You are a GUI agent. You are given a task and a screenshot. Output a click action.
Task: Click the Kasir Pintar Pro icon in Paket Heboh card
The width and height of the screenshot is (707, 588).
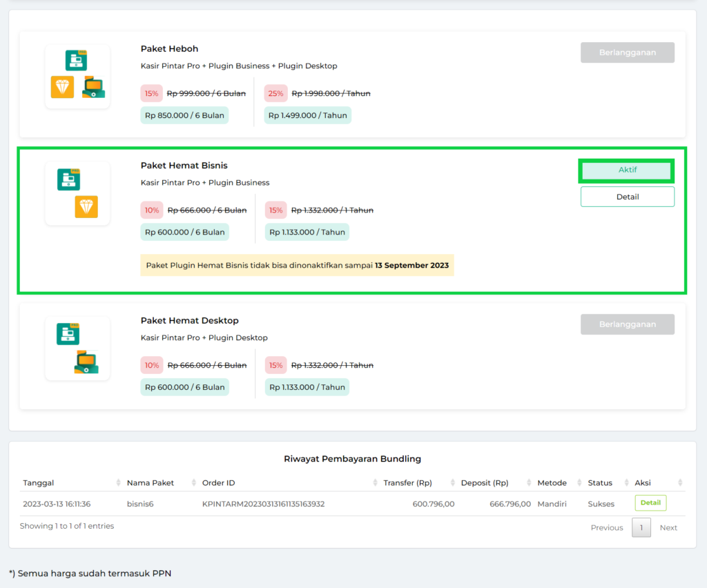coord(77,60)
